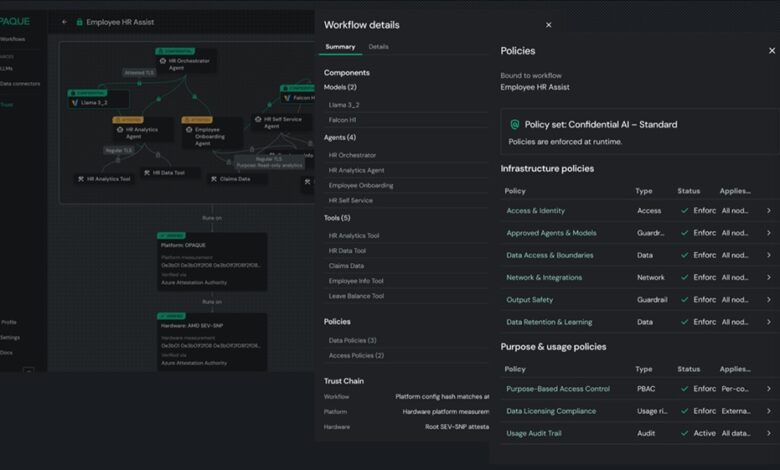Open Access Policies (2) in summary
The width and height of the screenshot is (780, 470).
coord(356,356)
